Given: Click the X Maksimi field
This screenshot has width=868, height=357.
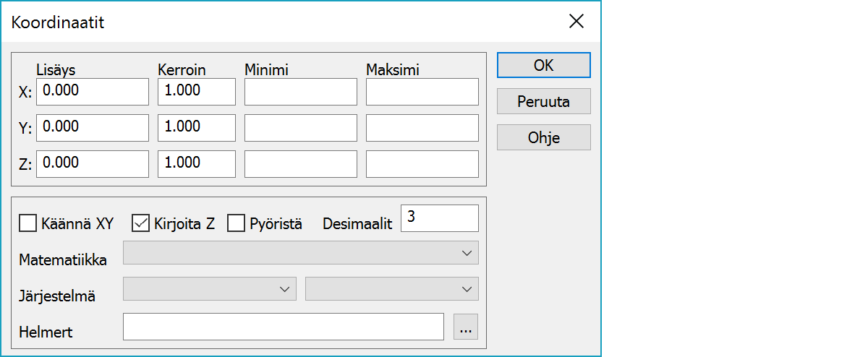Looking at the screenshot, I should tap(422, 92).
